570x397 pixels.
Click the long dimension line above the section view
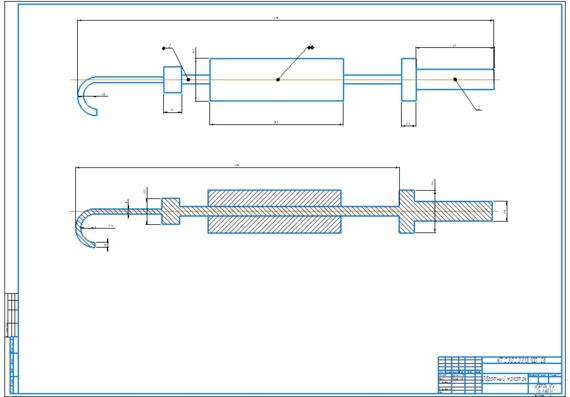pos(237,168)
